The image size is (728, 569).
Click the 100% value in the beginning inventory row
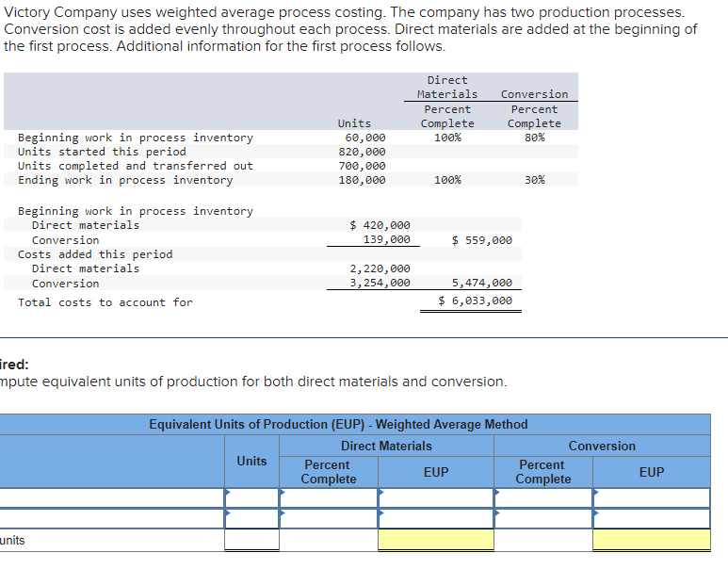pyautogui.click(x=447, y=138)
